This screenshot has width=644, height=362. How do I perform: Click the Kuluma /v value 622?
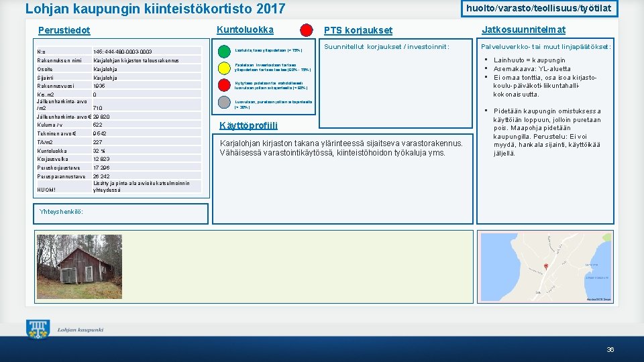[98, 125]
